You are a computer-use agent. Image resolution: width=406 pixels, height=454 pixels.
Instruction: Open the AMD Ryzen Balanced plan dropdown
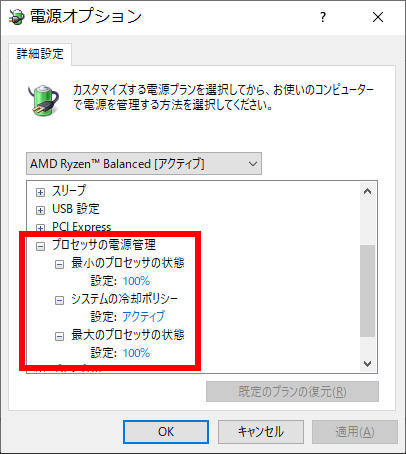pos(144,164)
